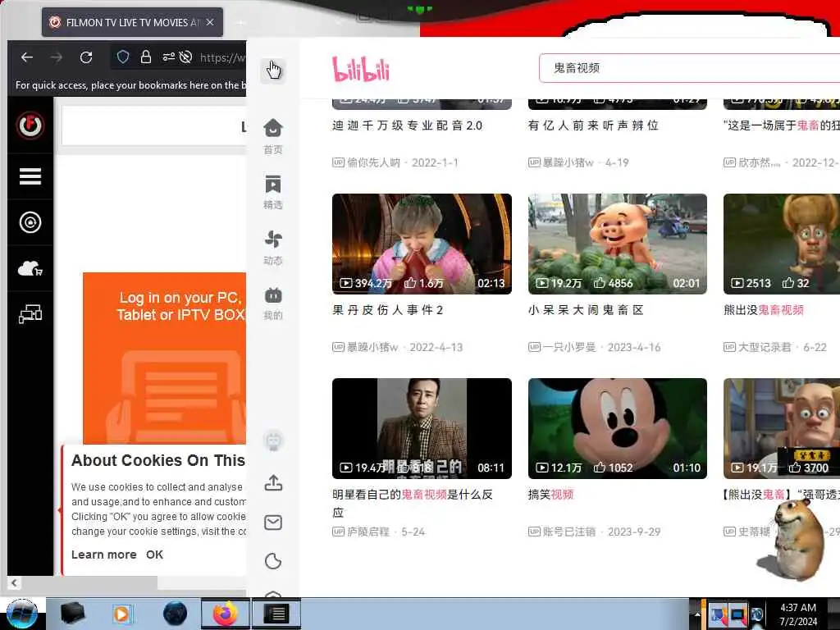840x630 pixels.
Task: Click the 3700 likes on 熊出没鬼畜 video
Action: pyautogui.click(x=809, y=468)
